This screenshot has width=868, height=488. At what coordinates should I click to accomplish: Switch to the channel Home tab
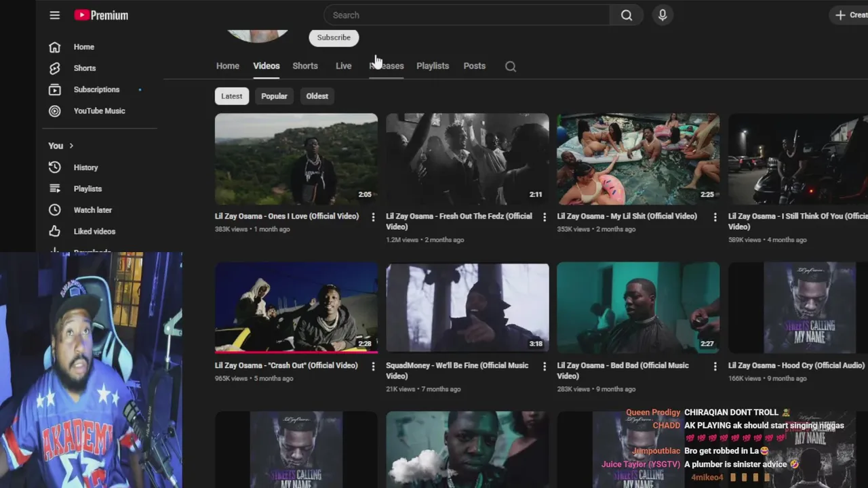coord(228,66)
